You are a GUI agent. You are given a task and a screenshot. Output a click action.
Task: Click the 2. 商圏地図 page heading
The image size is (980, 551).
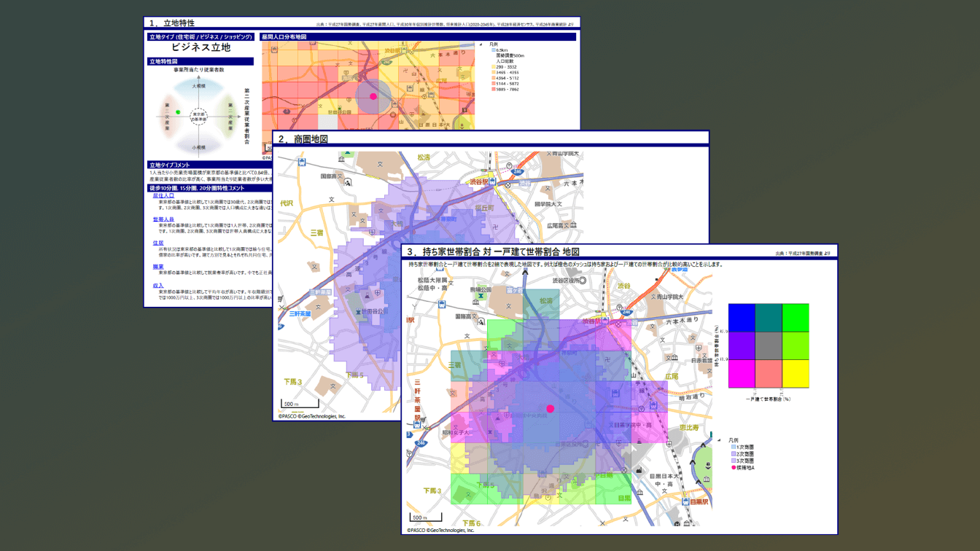pyautogui.click(x=303, y=138)
